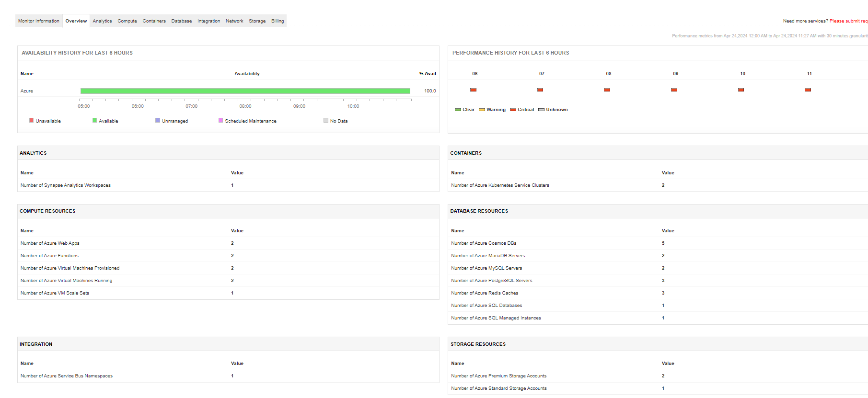Switch to the Monitor Information tab
This screenshot has height=398, width=868.
click(39, 21)
